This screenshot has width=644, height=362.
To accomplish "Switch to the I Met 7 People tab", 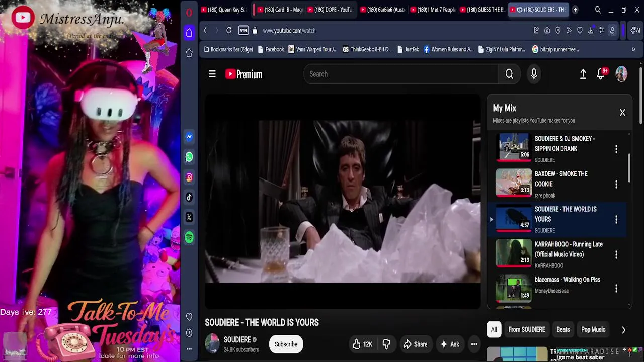I will (x=433, y=10).
